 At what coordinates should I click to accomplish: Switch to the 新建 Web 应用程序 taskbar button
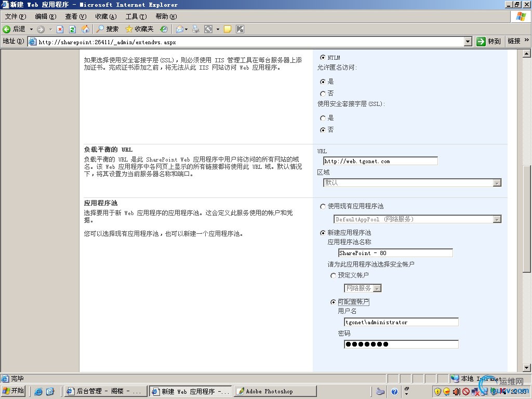point(191,392)
